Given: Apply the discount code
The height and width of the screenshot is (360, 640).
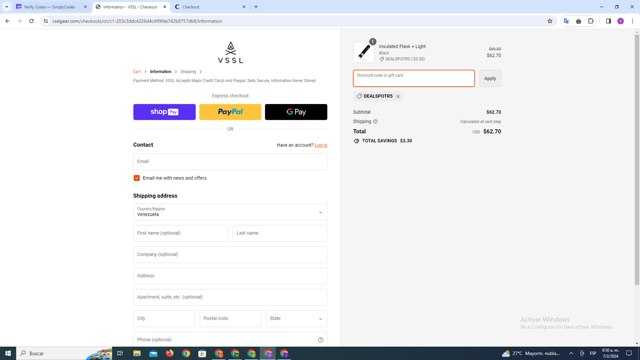Looking at the screenshot, I should 490,78.
